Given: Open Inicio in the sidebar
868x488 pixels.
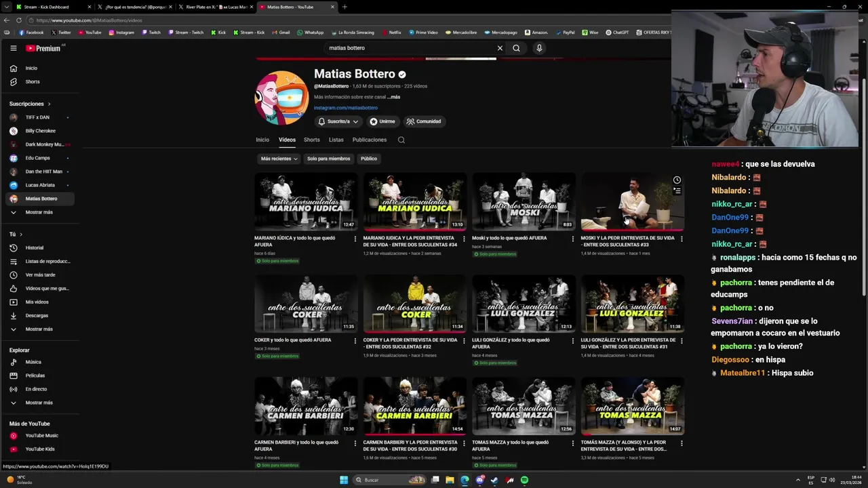Looking at the screenshot, I should click(40, 68).
